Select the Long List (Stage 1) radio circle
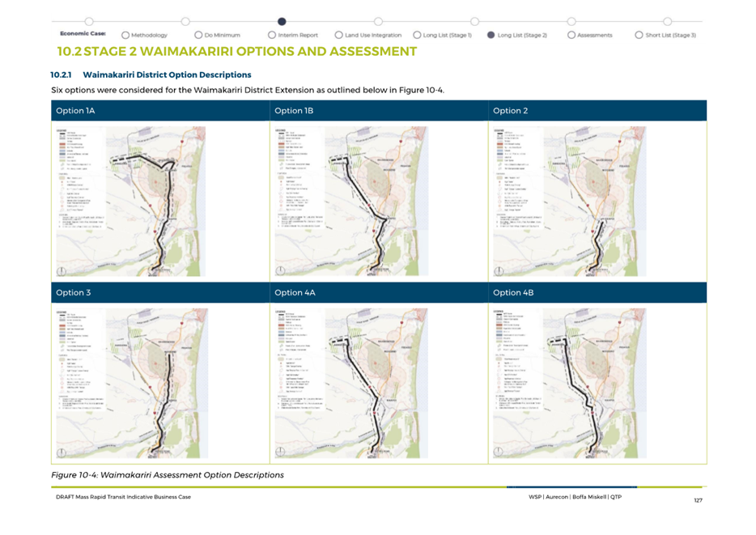The height and width of the screenshot is (535, 756). pyautogui.click(x=417, y=35)
